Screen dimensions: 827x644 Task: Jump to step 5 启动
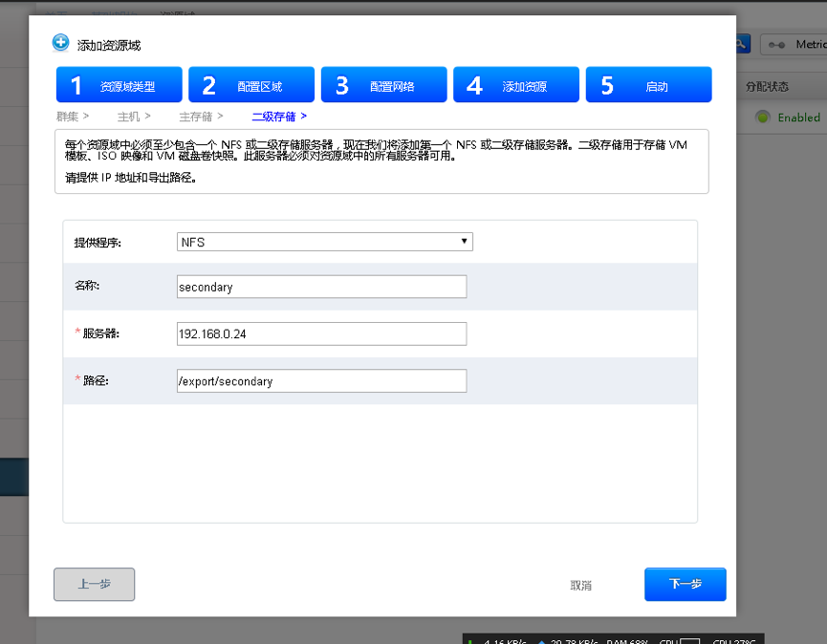pyautogui.click(x=648, y=85)
